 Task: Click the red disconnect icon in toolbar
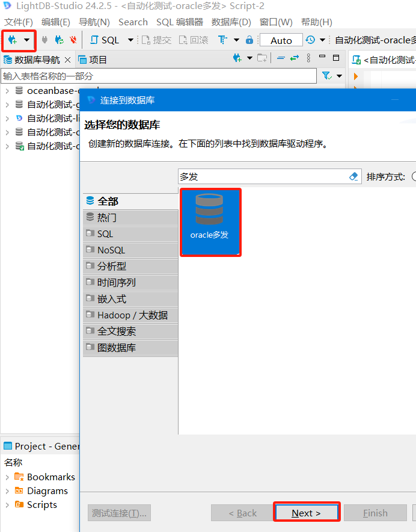pos(73,40)
